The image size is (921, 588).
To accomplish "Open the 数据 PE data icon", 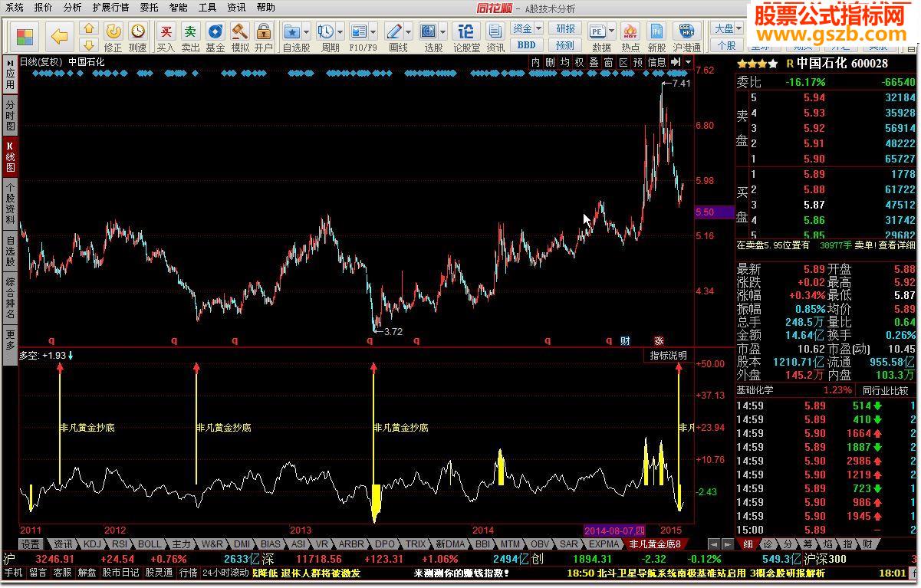I will [597, 31].
